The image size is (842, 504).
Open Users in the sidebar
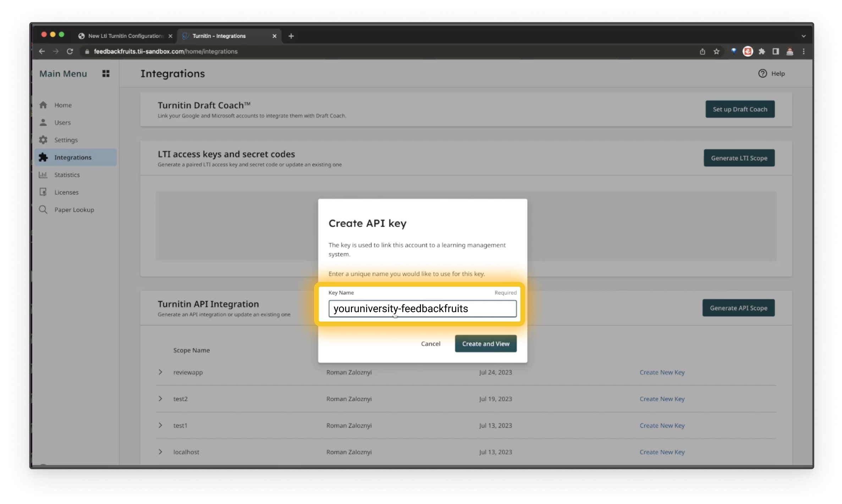click(x=76, y=122)
